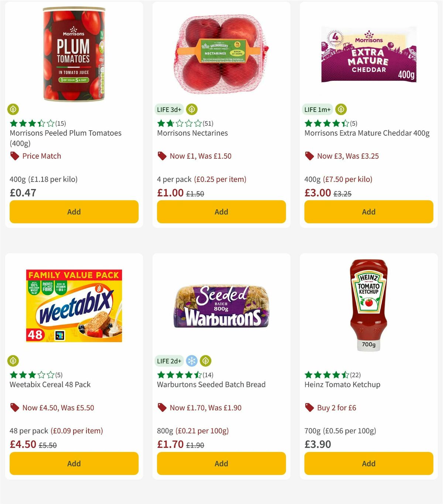Click the LIFE 3d+ badge on Nectarines
This screenshot has width=443, height=504.
point(168,109)
